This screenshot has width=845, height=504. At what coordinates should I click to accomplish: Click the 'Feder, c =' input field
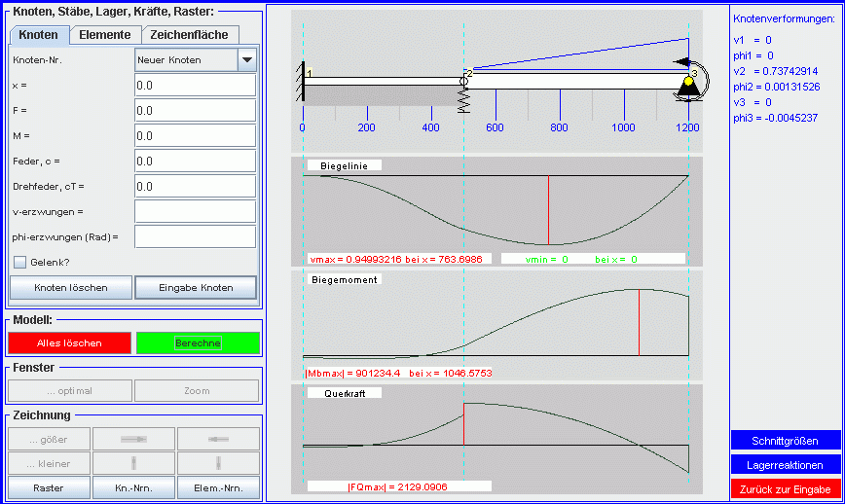(x=195, y=161)
